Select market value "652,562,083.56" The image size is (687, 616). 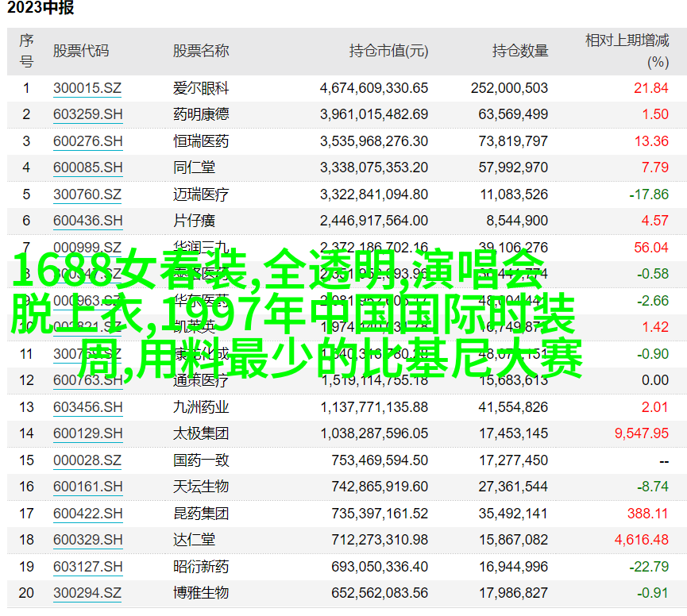tap(380, 593)
